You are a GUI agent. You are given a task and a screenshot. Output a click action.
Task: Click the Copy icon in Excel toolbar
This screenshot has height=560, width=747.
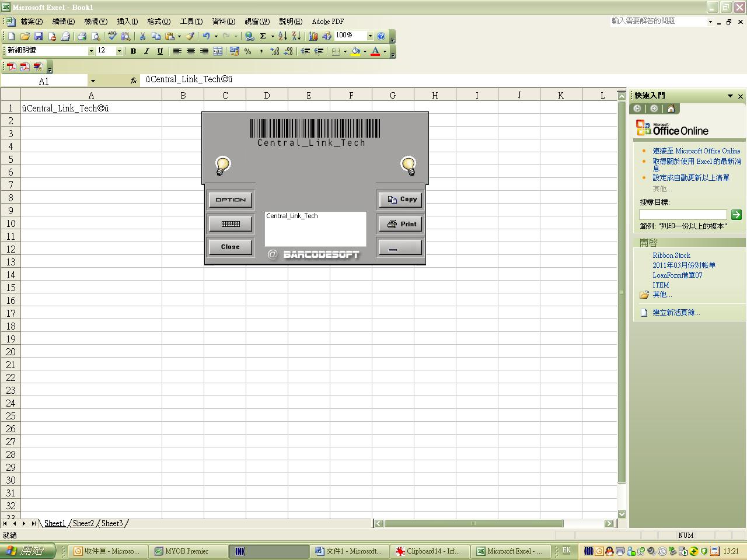(x=156, y=36)
